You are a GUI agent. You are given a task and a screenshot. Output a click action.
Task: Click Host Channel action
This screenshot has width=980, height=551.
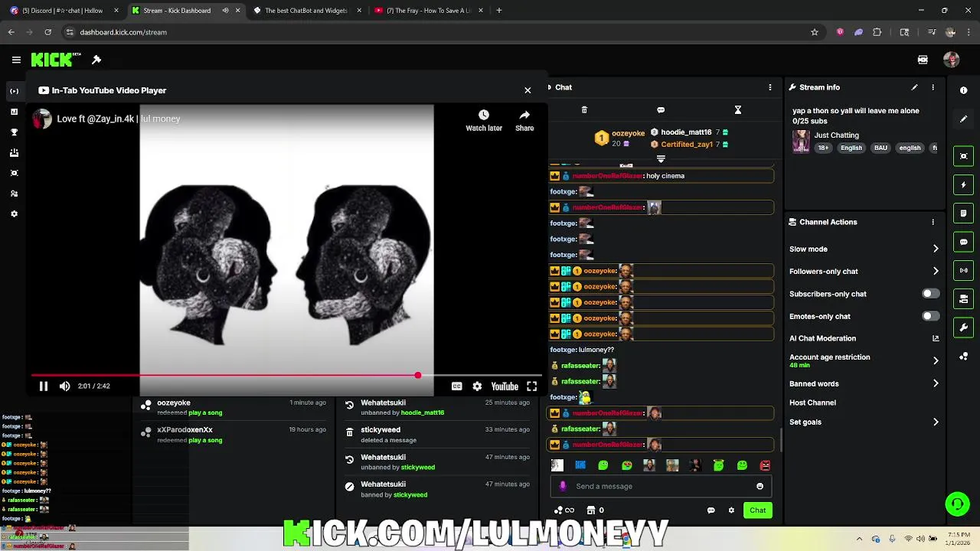tap(812, 403)
